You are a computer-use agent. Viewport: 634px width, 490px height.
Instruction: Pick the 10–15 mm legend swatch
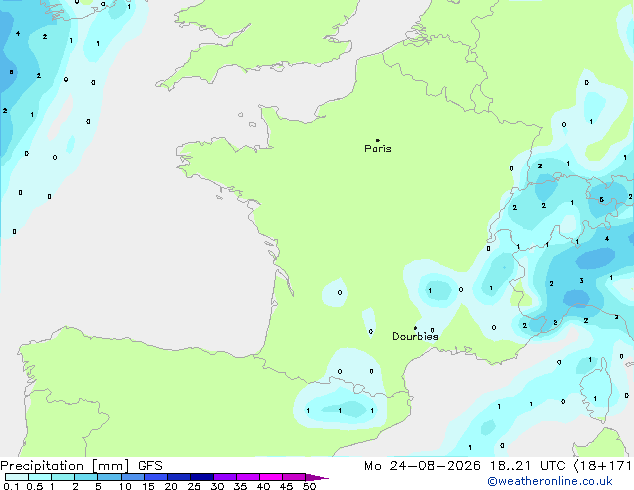[132, 477]
